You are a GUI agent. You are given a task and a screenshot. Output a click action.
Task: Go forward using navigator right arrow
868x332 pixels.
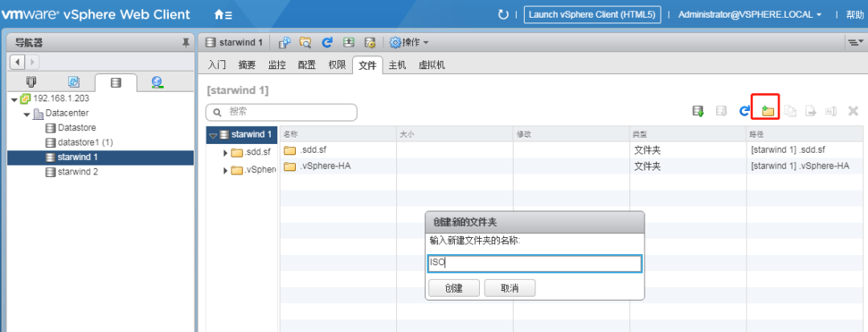click(31, 62)
